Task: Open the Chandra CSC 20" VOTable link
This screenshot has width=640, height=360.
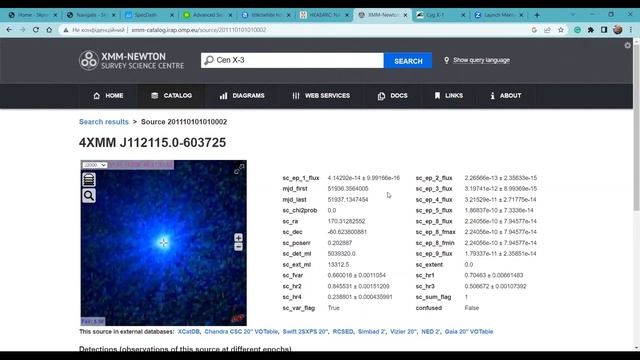Action: pyautogui.click(x=241, y=331)
